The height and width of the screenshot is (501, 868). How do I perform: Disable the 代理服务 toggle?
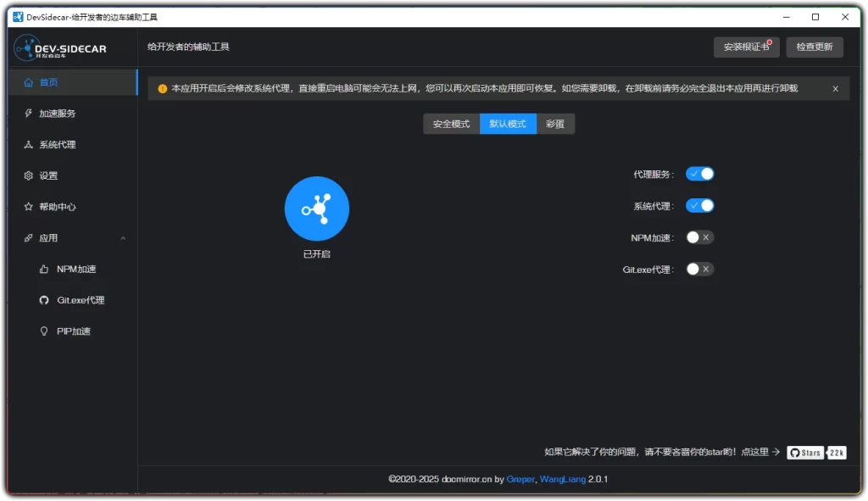[700, 173]
